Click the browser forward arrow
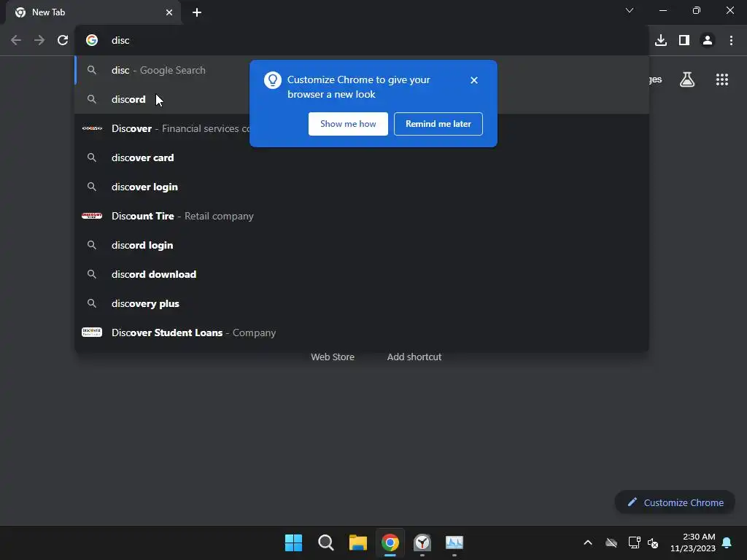 tap(39, 40)
